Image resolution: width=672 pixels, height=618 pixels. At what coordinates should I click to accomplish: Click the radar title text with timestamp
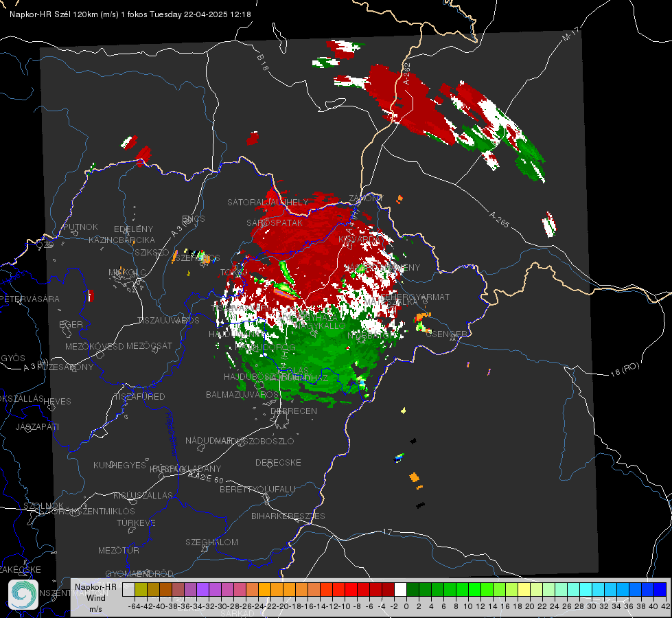130,14
